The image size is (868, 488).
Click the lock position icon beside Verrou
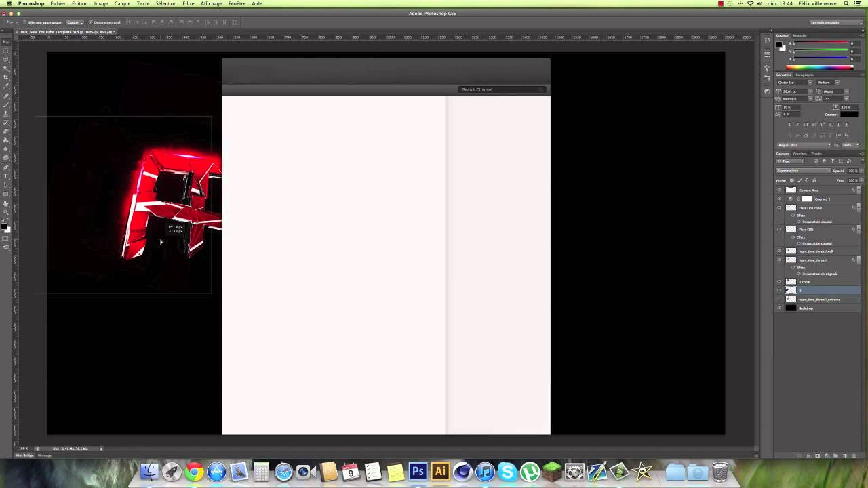(x=806, y=180)
